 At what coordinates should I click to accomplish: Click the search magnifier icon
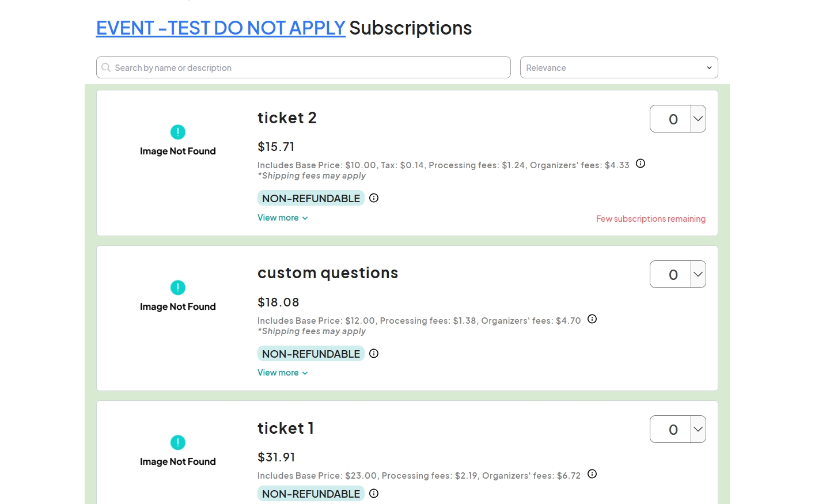click(x=106, y=67)
